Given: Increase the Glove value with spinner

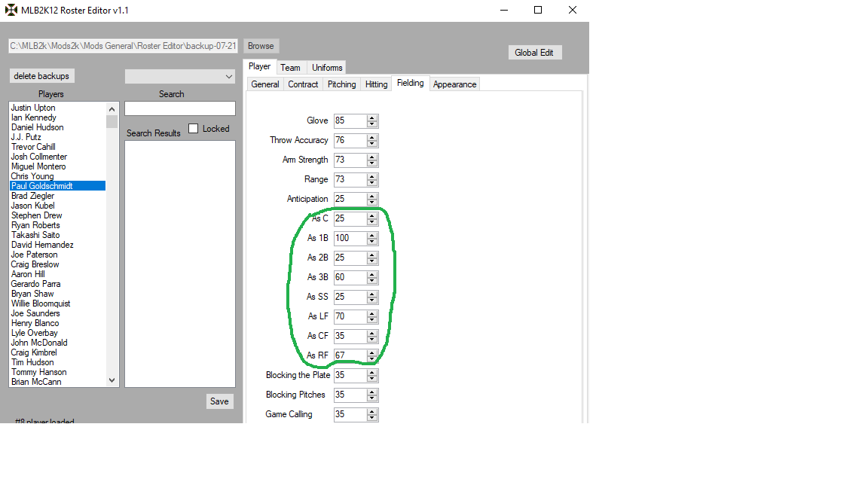Looking at the screenshot, I should (x=372, y=117).
